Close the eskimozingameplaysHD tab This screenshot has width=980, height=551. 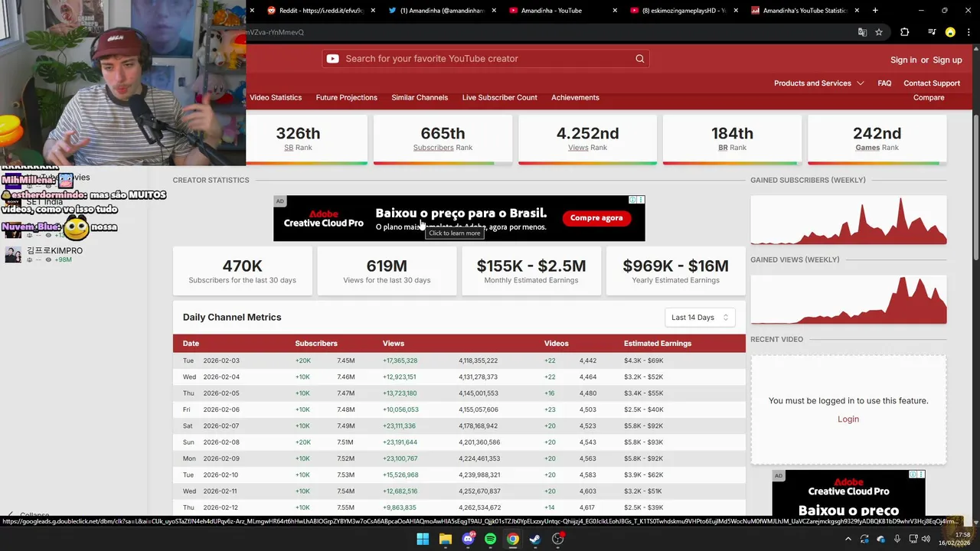coord(736,11)
